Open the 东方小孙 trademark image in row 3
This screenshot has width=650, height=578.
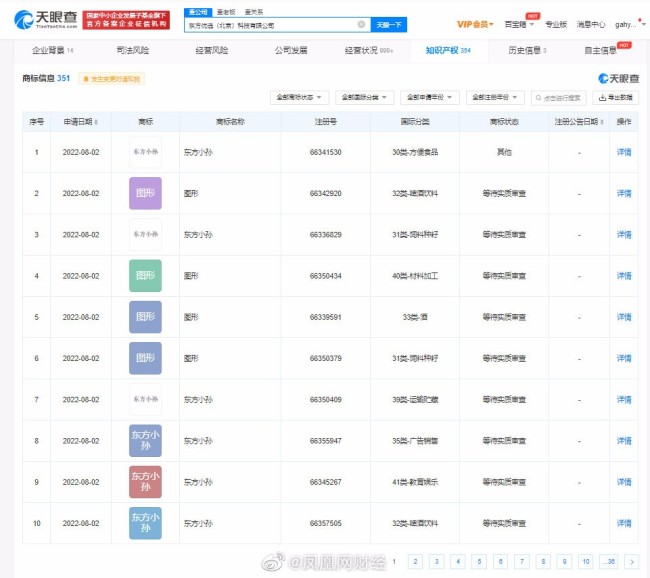click(x=146, y=234)
